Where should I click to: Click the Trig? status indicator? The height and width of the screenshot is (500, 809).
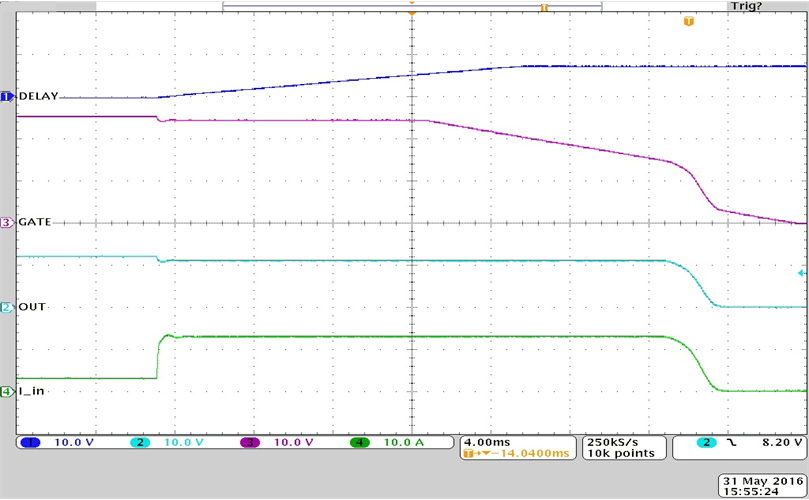(746, 6)
